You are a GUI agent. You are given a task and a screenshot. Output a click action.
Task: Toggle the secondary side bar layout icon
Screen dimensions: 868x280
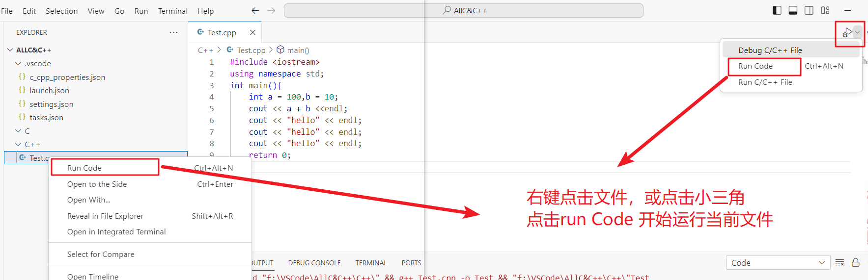point(809,10)
